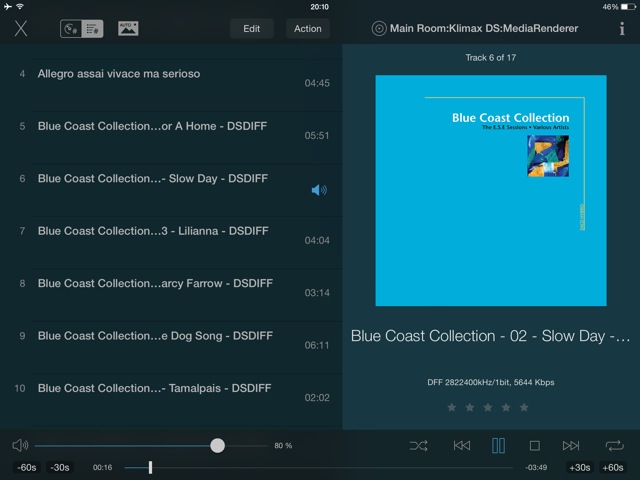Close the playlist with the X icon
Image resolution: width=640 pixels, height=480 pixels.
pyautogui.click(x=21, y=29)
